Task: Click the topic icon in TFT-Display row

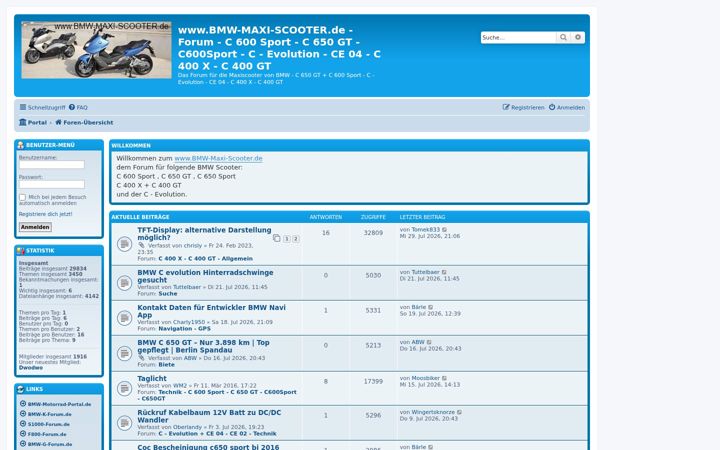Action: tap(124, 244)
